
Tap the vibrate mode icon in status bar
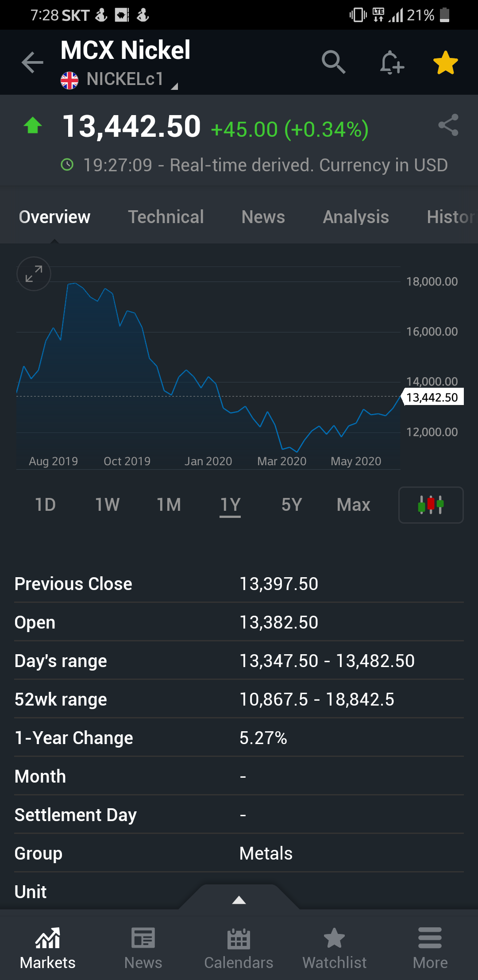pyautogui.click(x=358, y=15)
